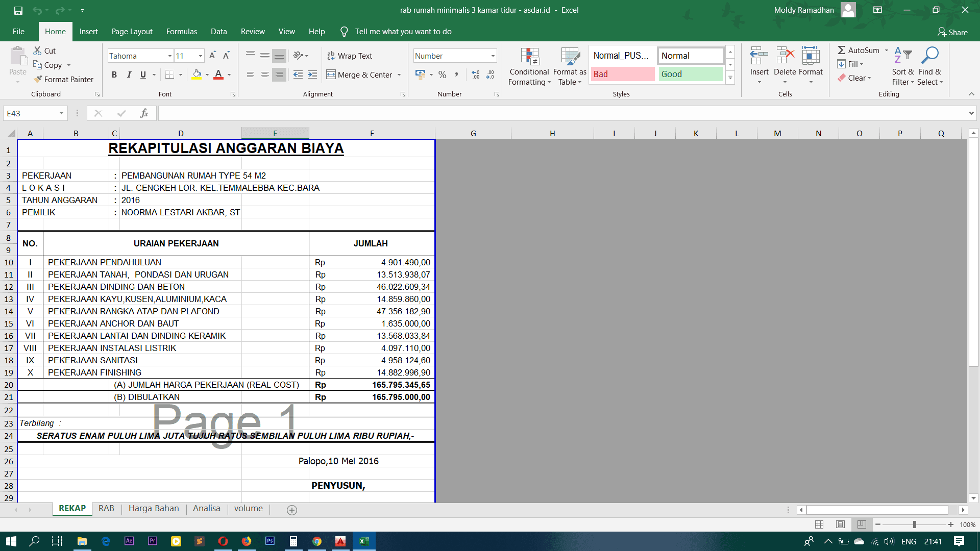Click the Increase Decimal icon
The height and width of the screenshot is (551, 980).
476,74
